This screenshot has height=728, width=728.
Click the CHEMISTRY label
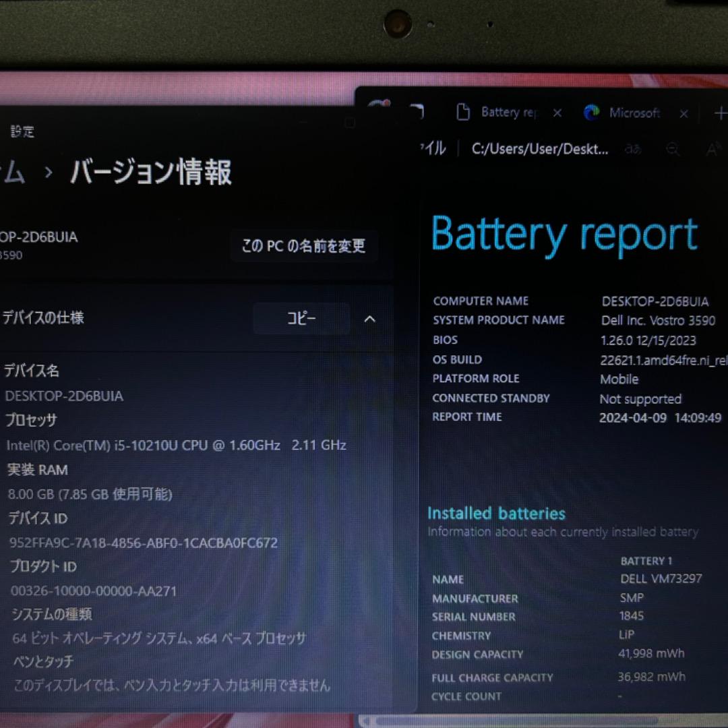461,636
